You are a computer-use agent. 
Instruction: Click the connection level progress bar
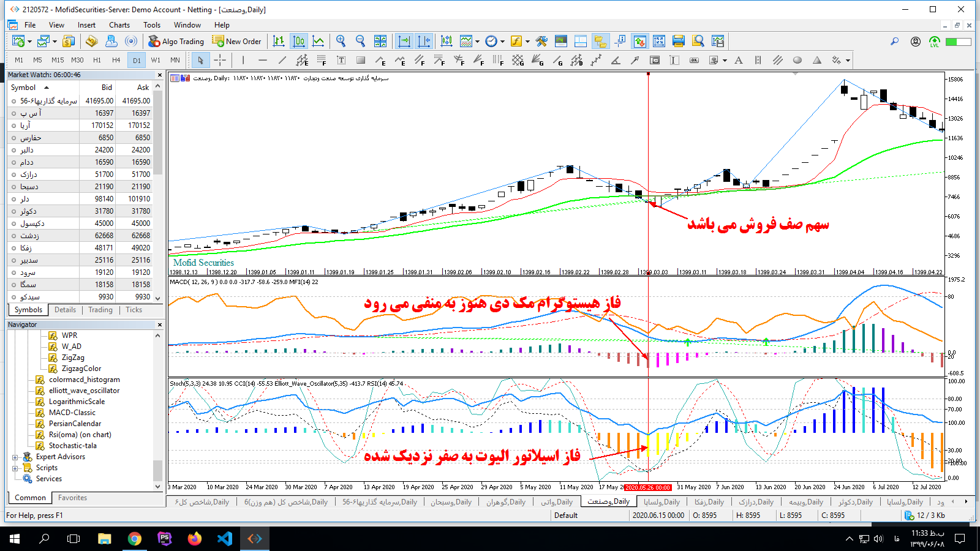point(959,42)
